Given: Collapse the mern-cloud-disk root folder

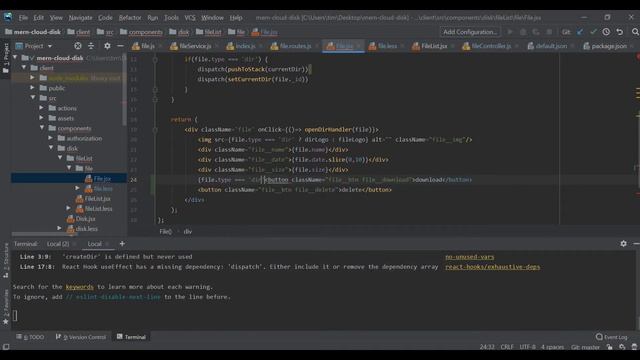Looking at the screenshot, I should point(16,58).
